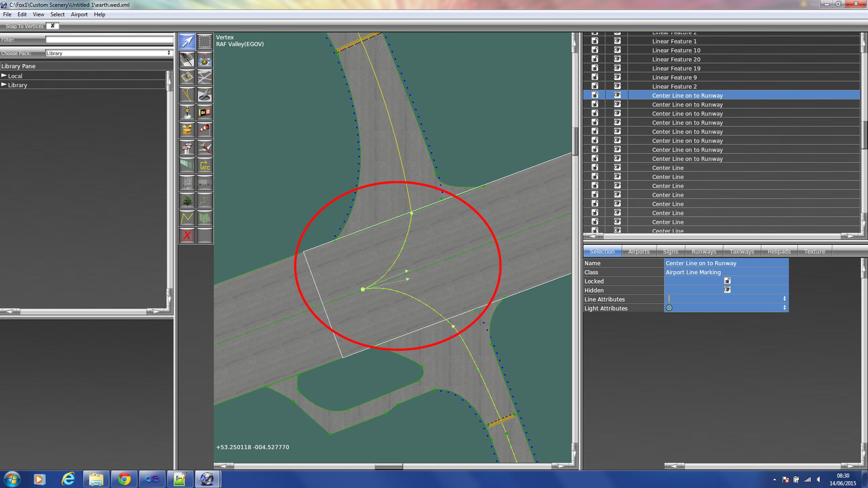This screenshot has width=868, height=488.
Task: Toggle the Snap To Vertices checkbox
Action: [52, 26]
